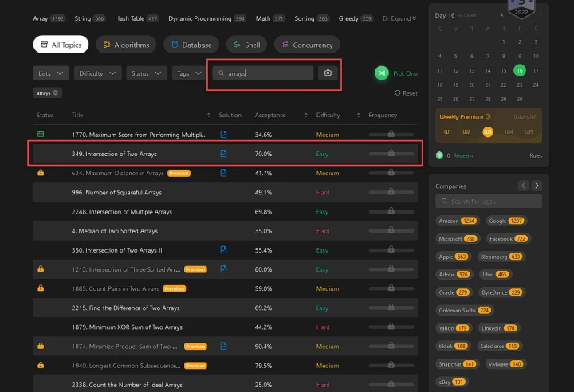Filter by Array topic tag
Viewport: 574px width, 392px height.
pos(49,18)
